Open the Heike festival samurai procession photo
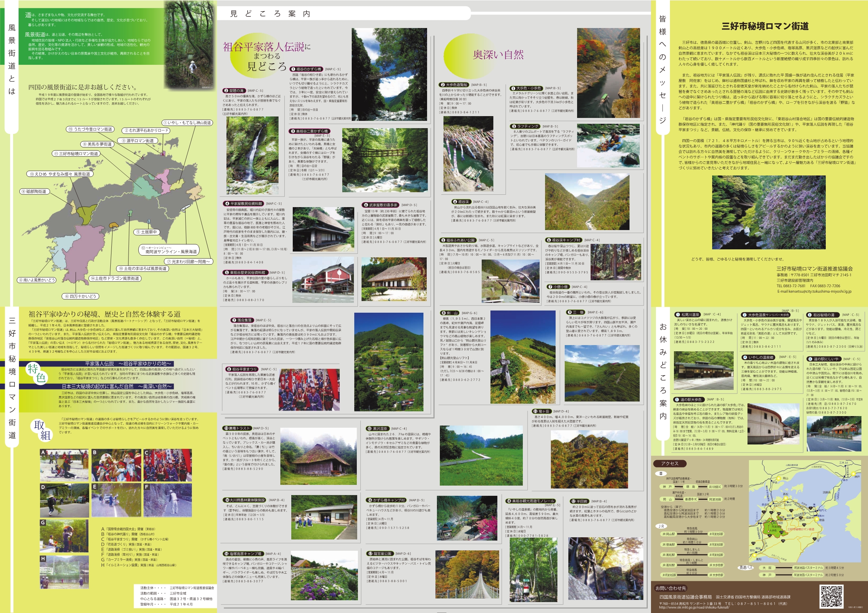The image size is (868, 613). 309,389
